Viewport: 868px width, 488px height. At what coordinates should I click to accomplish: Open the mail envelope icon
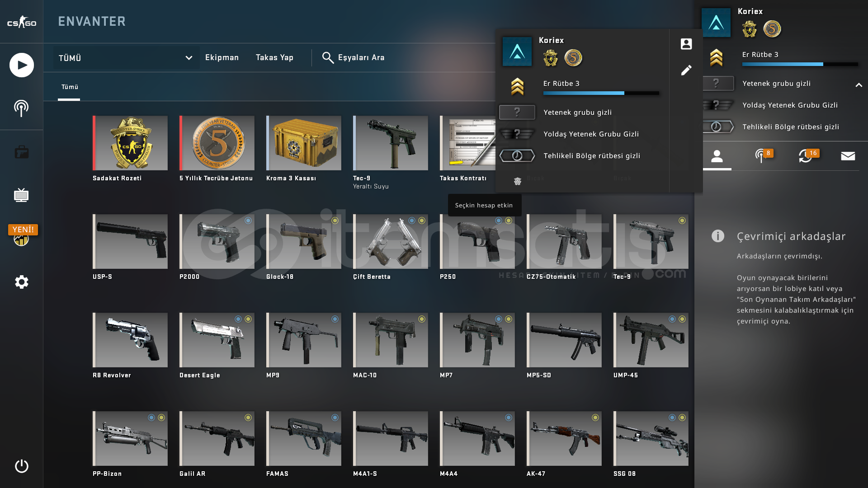coord(848,156)
